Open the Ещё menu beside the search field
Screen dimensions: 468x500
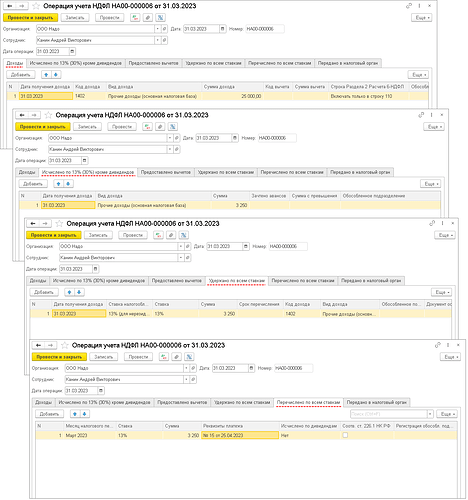[447, 414]
